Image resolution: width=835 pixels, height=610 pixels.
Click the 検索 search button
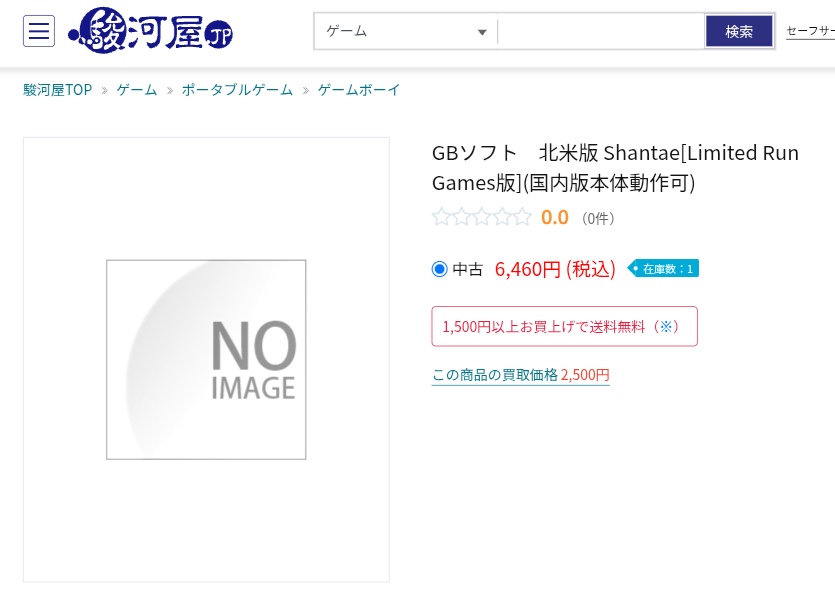click(739, 31)
